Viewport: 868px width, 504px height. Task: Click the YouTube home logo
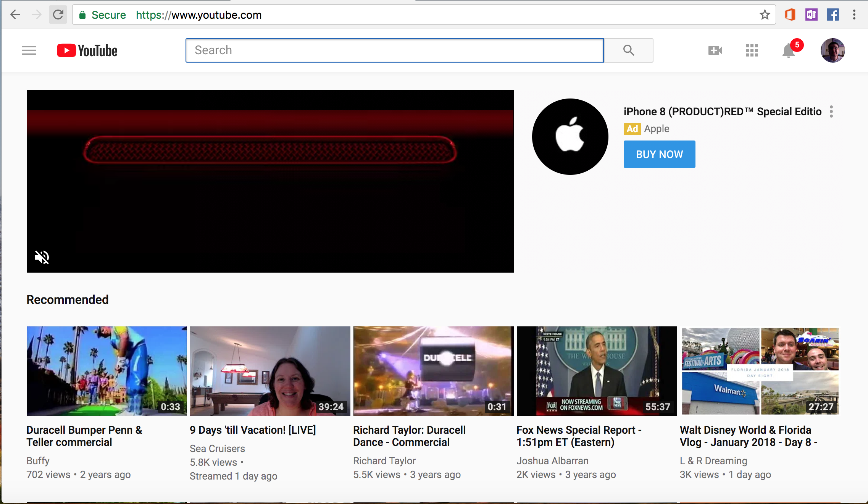pyautogui.click(x=87, y=50)
